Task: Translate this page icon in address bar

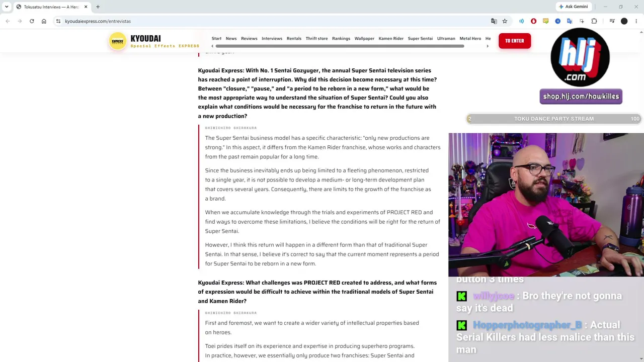Action: [494, 21]
